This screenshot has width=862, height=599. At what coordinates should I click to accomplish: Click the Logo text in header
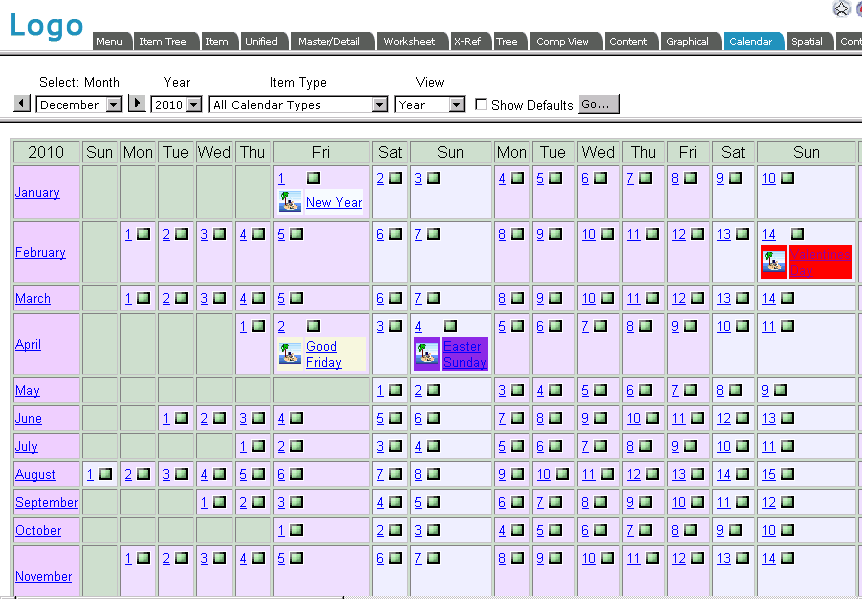click(46, 25)
